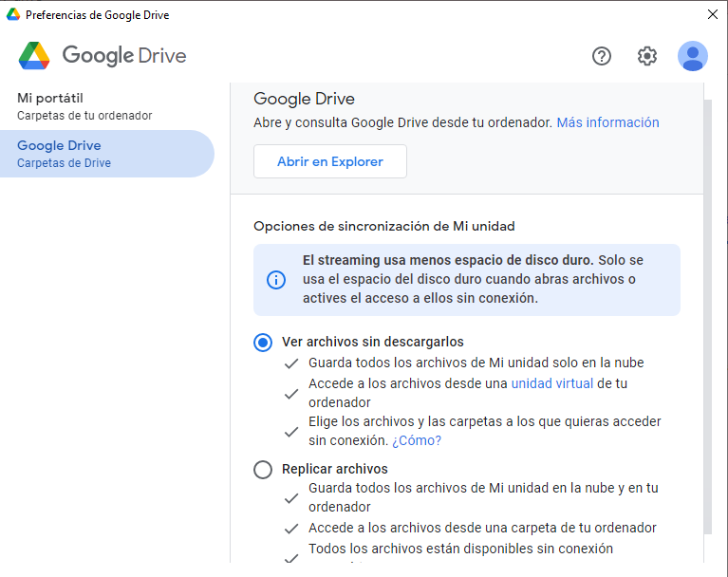Screen dimensions: 728x577
Task: Click 'Guarda todos los archivos de Mi unidad solo en la nube'
Action: click(x=476, y=363)
